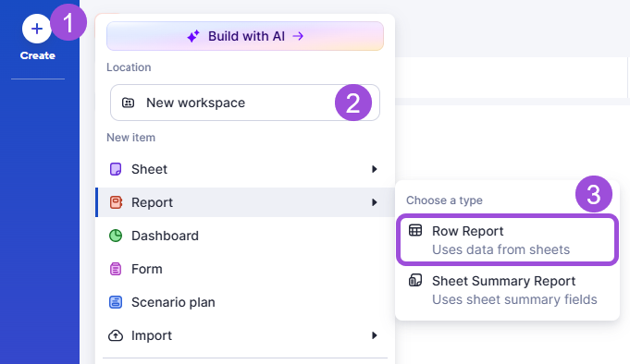Click the orange Report icon
Screen dimensions: 630x364
click(x=116, y=202)
